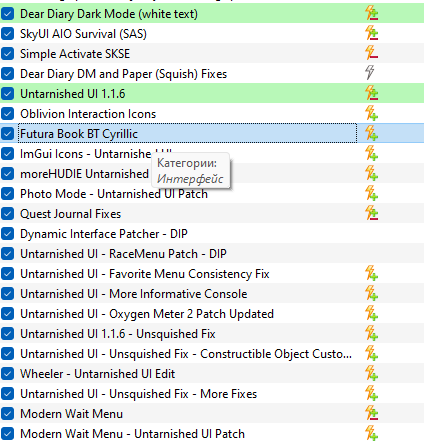Uncheck Quest Journal Fixes mod
Image resolution: width=424 pixels, height=443 pixels.
(7, 214)
